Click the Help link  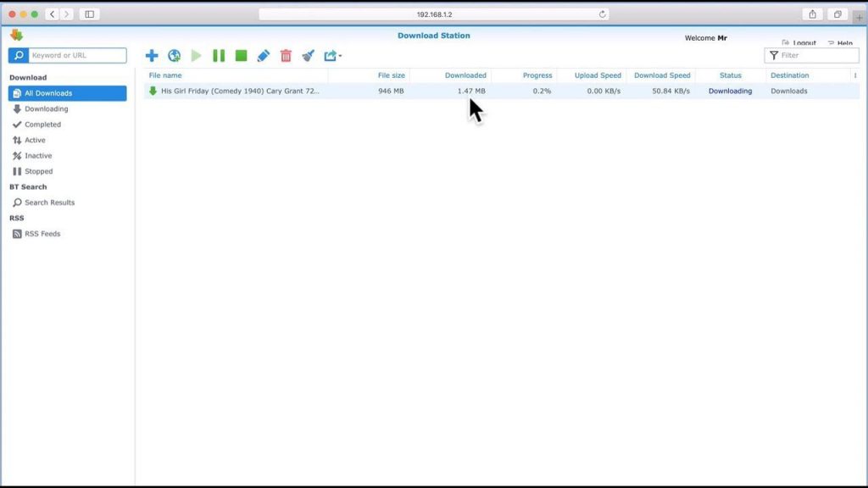840,42
